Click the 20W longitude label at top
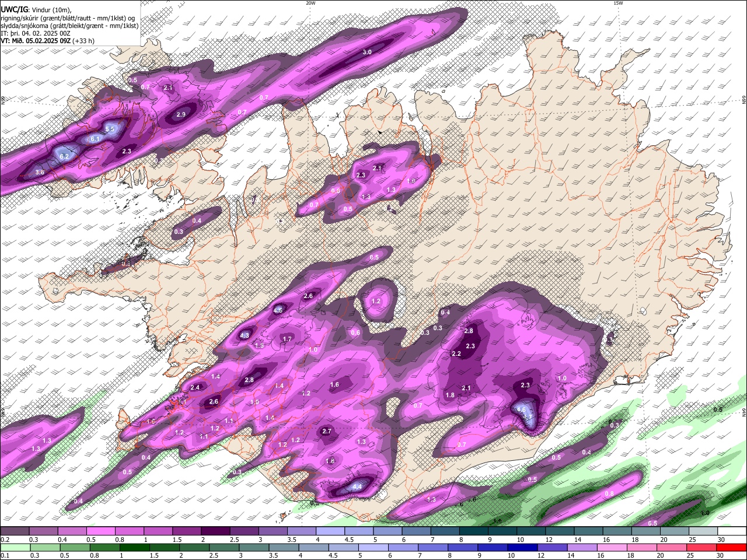This screenshot has height=560, width=747. (x=310, y=3)
